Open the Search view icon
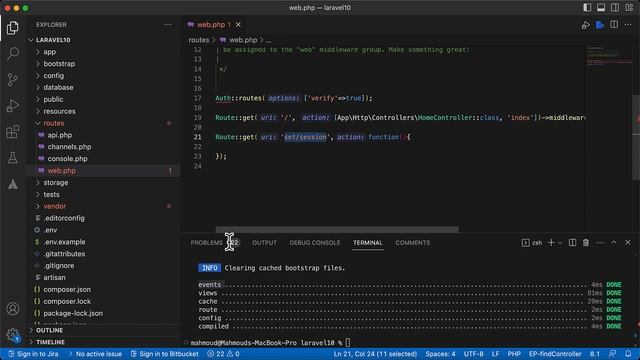This screenshot has height=360, width=640. 13,53
